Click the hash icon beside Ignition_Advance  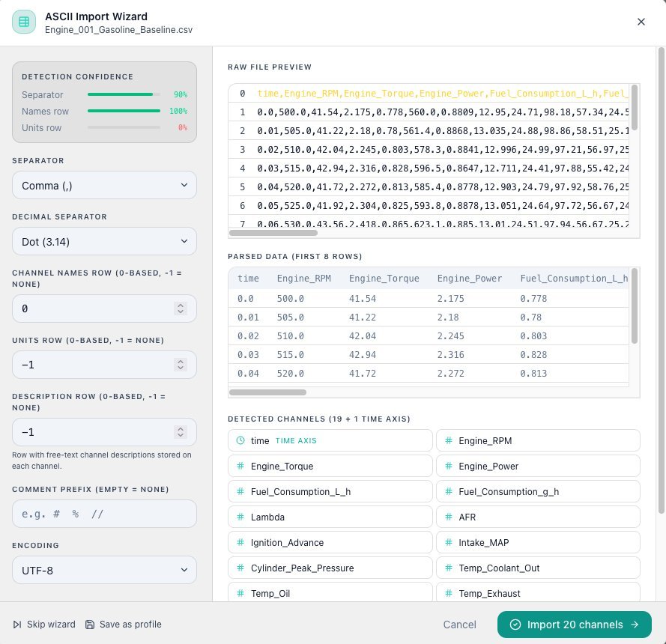click(240, 543)
